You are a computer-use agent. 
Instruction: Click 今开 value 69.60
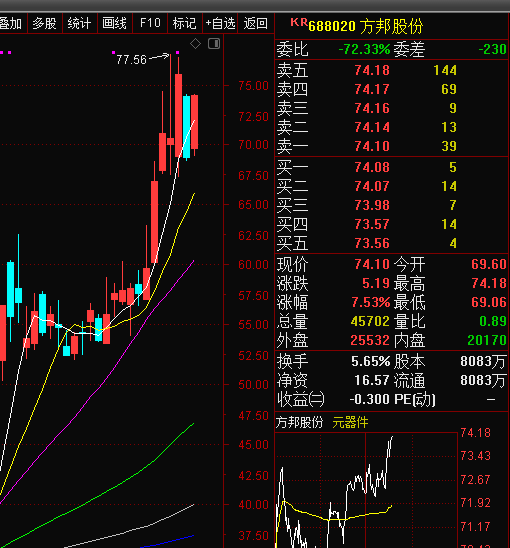(489, 264)
